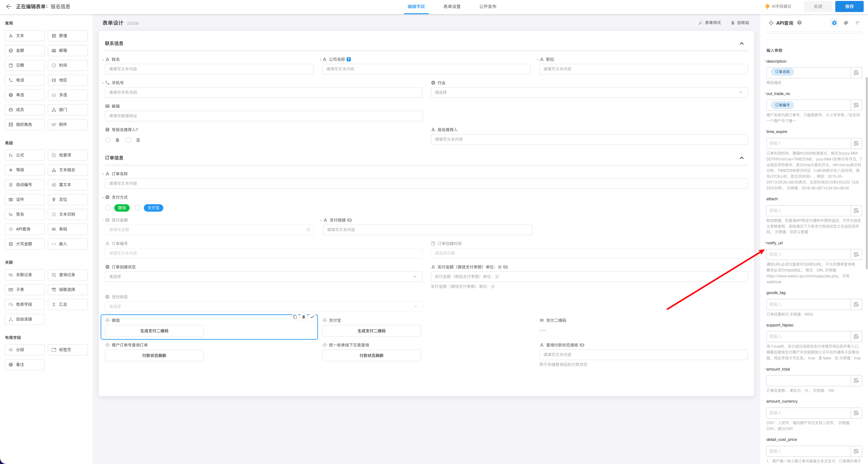Switch to 表单设置 tab

click(452, 6)
